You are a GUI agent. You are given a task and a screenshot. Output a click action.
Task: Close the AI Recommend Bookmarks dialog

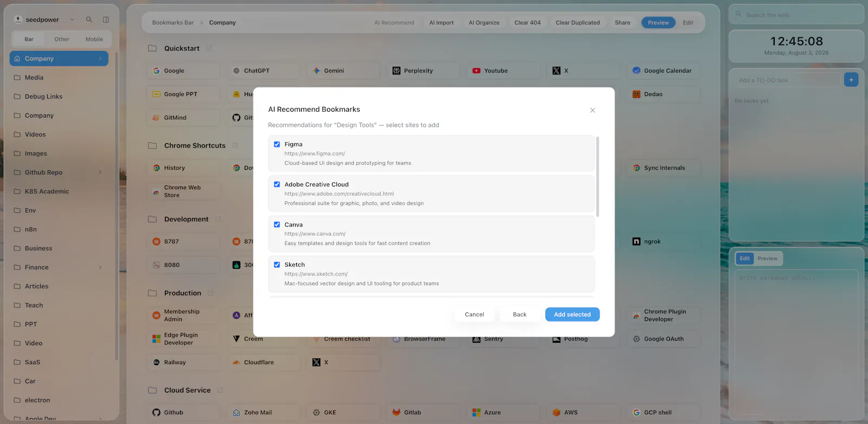[592, 110]
